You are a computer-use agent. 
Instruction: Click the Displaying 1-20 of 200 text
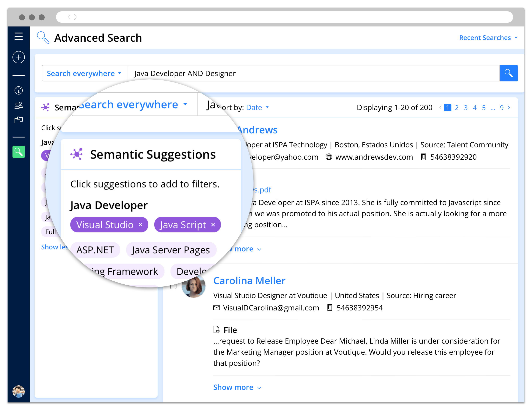tap(394, 107)
